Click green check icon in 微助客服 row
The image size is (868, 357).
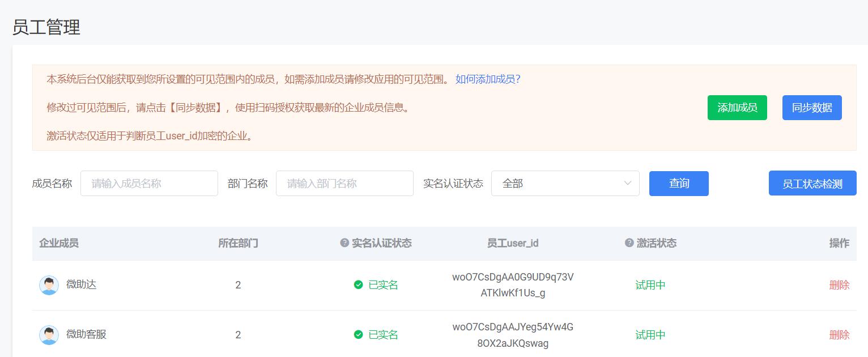tap(358, 335)
